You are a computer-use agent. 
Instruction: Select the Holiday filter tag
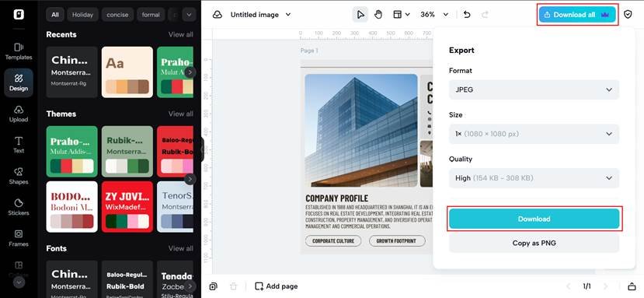tap(82, 15)
